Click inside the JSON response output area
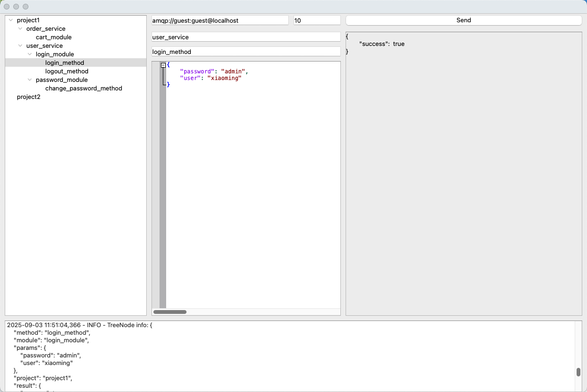Viewport: 587px width, 392px height. [x=463, y=180]
